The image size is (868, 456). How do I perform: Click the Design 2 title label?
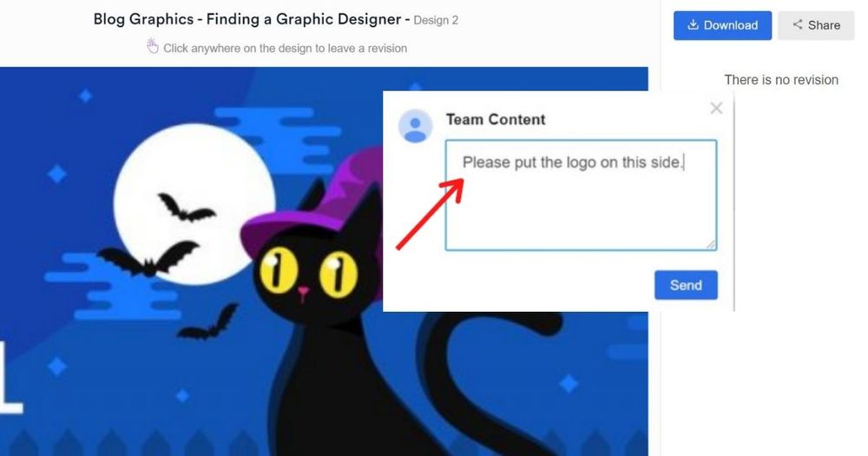[x=436, y=21]
